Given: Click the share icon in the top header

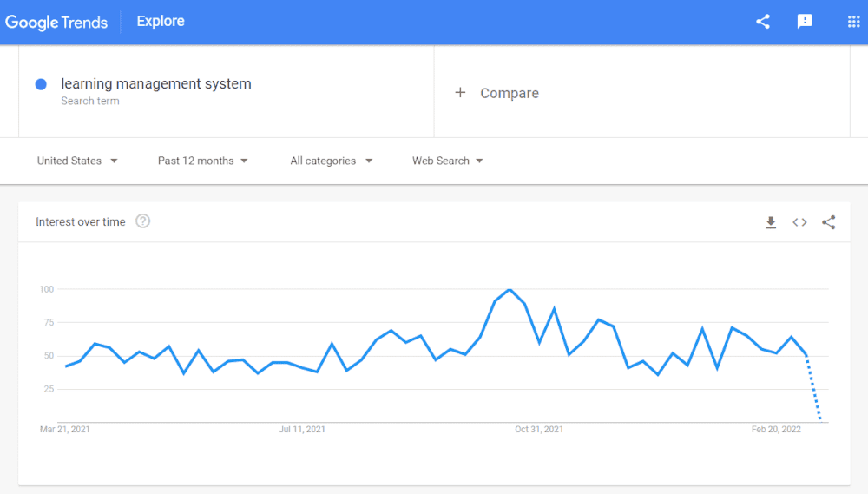Looking at the screenshot, I should coord(763,22).
